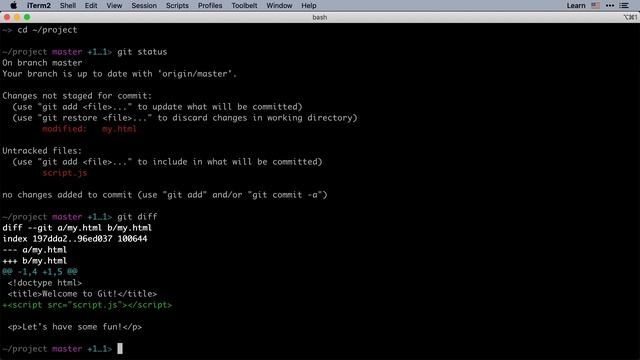Image resolution: width=640 pixels, height=360 pixels.
Task: Click the red 'script.js' untracked file
Action: click(x=64, y=173)
